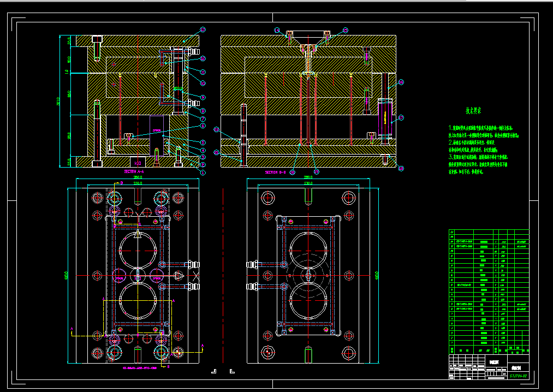553x392 pixels.
Task: Click part balloon 8 callout
Action: [x=203, y=111]
